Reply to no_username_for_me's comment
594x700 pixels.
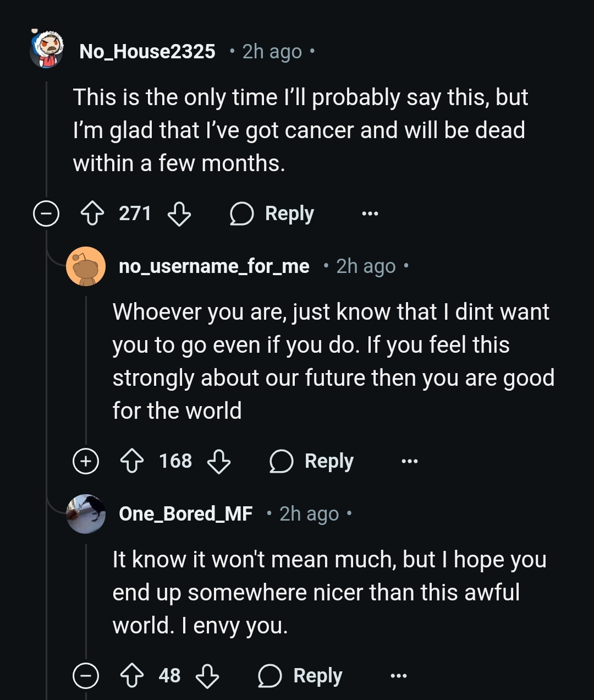pyautogui.click(x=312, y=461)
